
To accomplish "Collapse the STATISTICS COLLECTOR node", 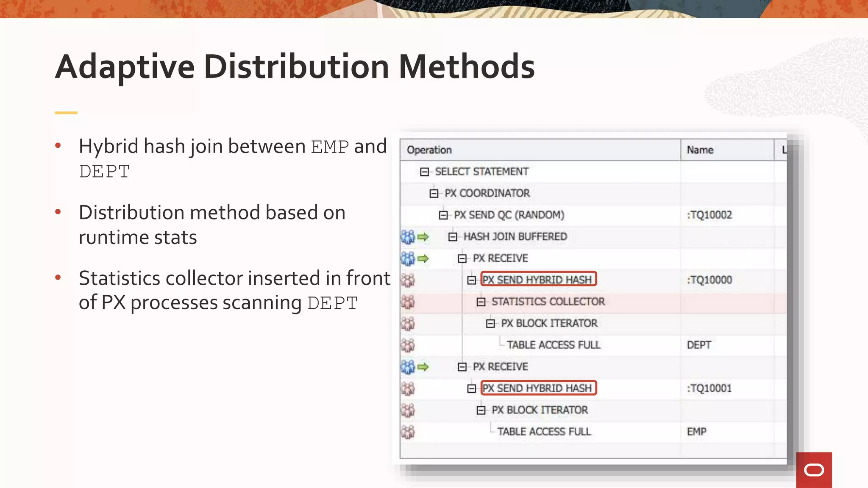I will [481, 302].
